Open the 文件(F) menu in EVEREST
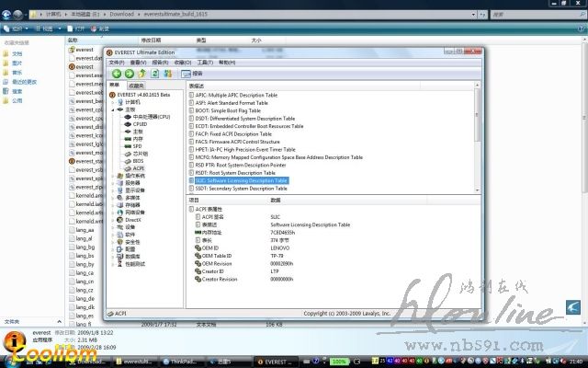The height and width of the screenshot is (368, 588). tap(116, 63)
